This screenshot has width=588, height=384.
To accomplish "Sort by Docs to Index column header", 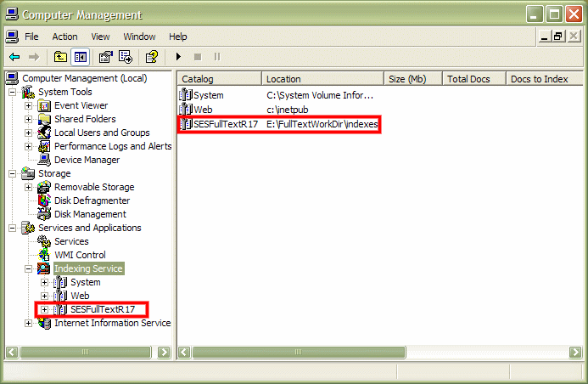I will pos(545,79).
